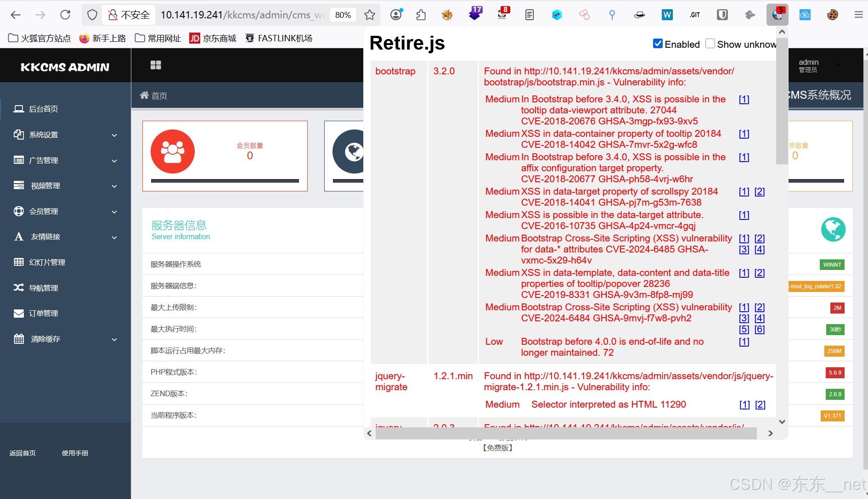Click the grid layout icon in admin header
868x499 pixels.
coord(156,65)
